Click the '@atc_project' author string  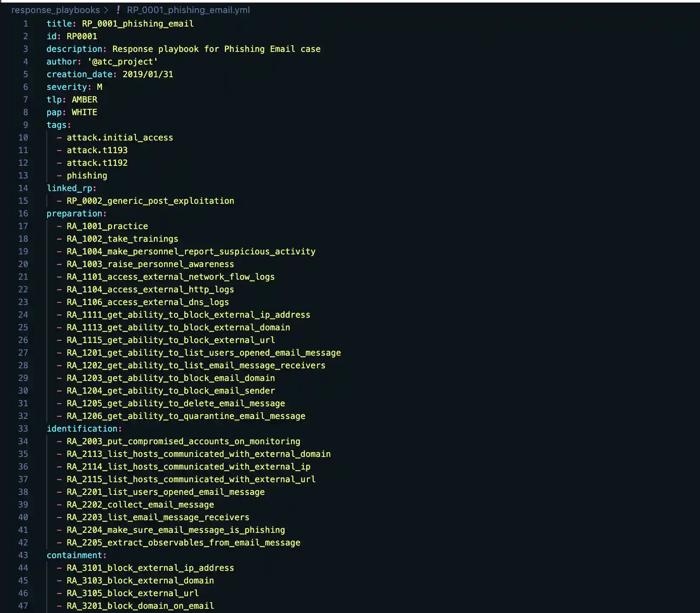[x=122, y=62]
